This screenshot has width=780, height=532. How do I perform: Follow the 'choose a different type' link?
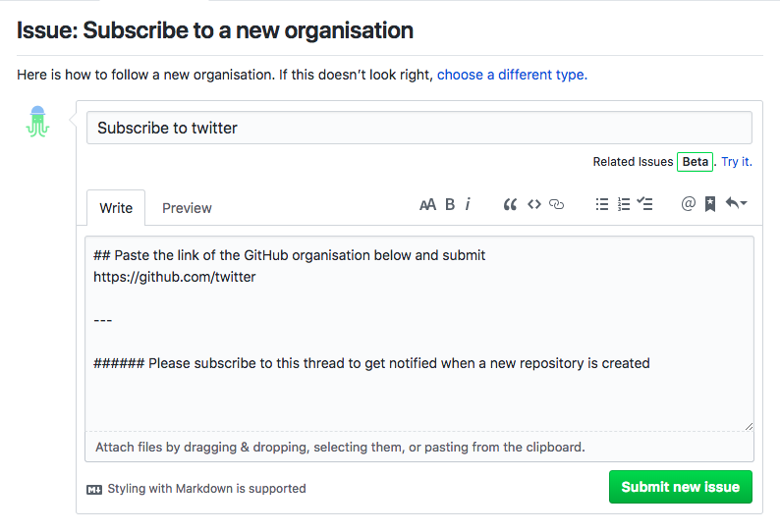click(512, 75)
